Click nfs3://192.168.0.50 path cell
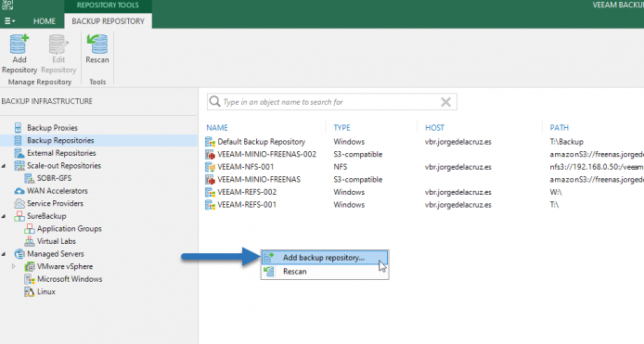This screenshot has width=644, height=344. [597, 167]
